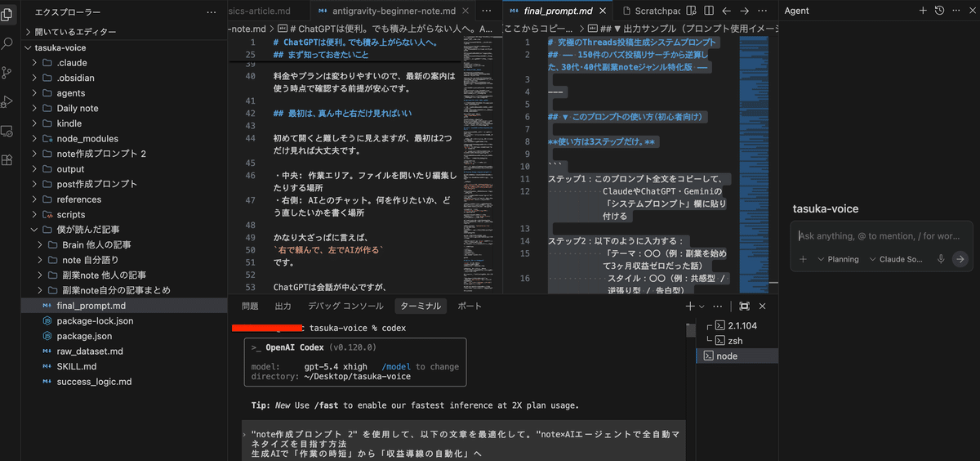Focus the Ask anything Agent input field
This screenshot has width=980, height=461.
pos(880,236)
